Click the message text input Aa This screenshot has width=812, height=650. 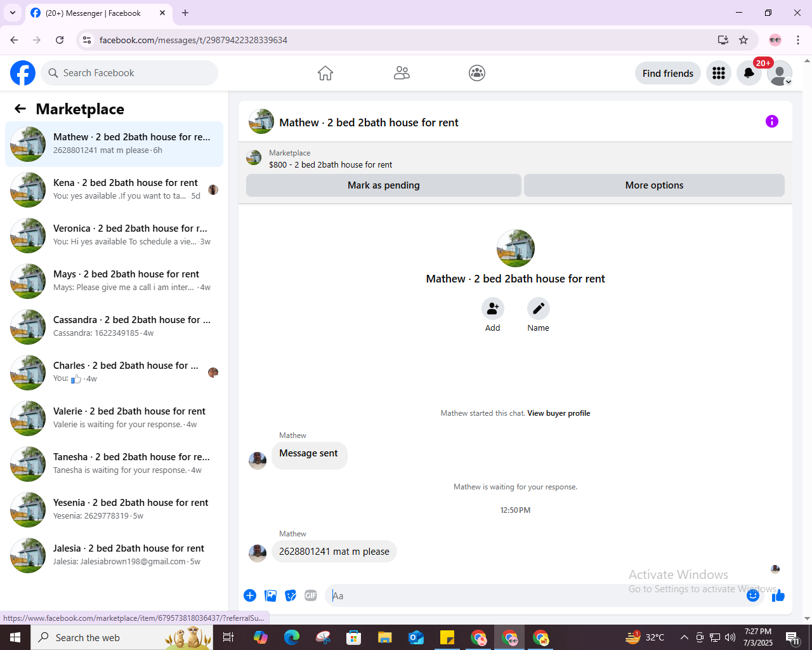coord(536,595)
